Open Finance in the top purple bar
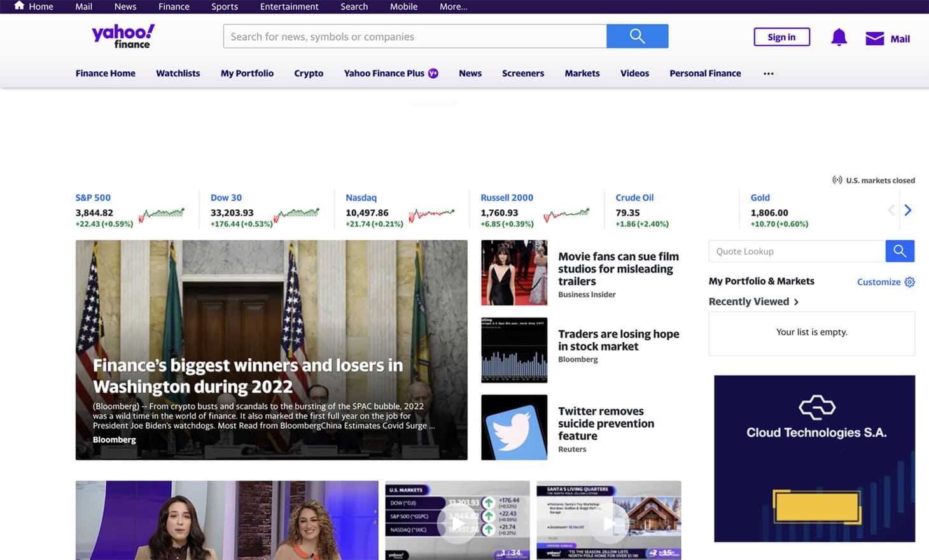Screen dimensions: 929x560 point(174,6)
